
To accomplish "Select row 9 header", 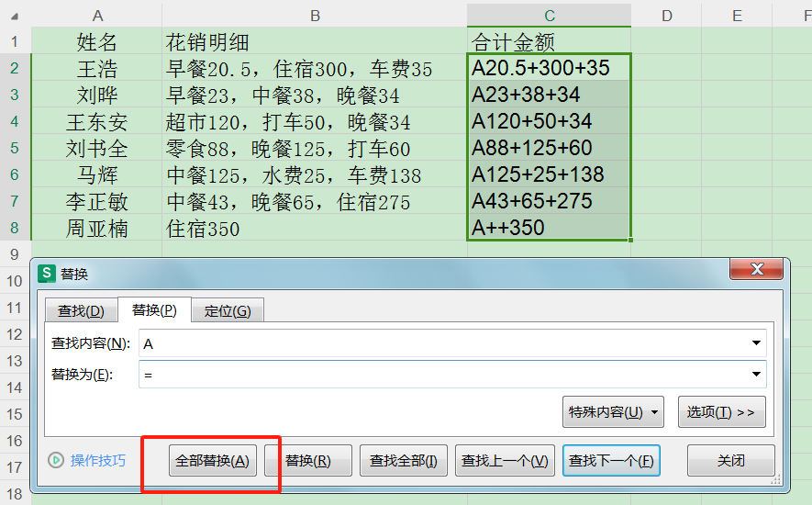I will click(x=15, y=254).
